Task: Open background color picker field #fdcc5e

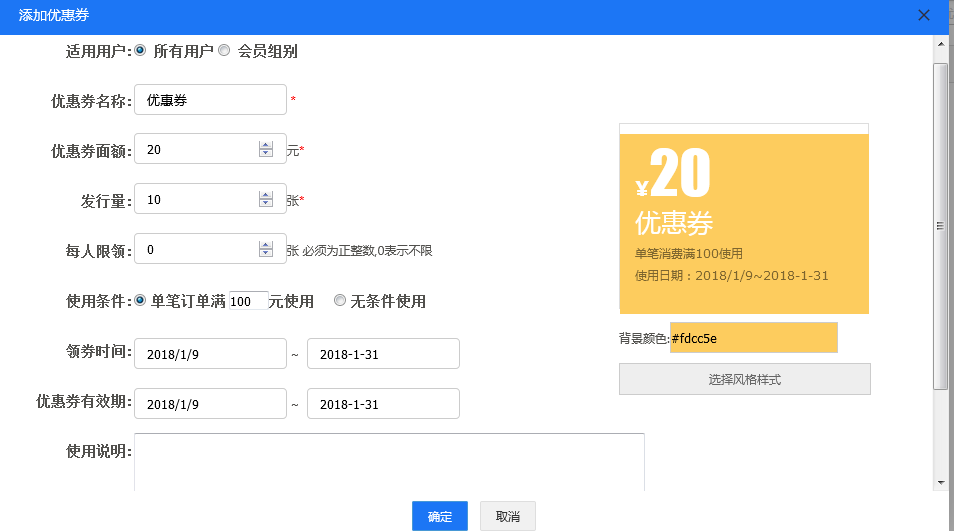Action: [753, 338]
